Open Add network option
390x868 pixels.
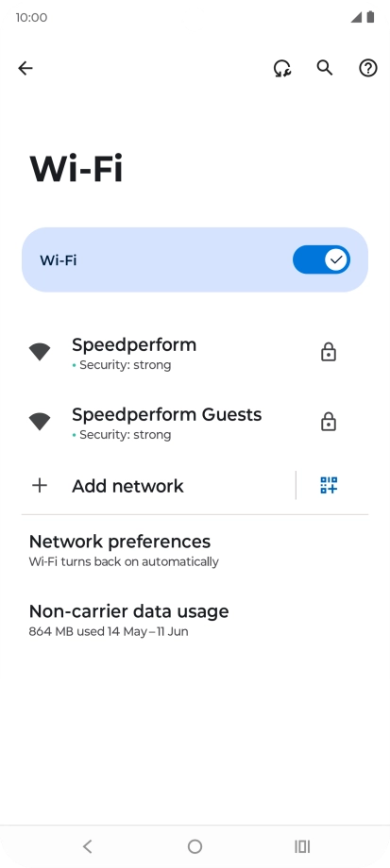click(x=159, y=486)
